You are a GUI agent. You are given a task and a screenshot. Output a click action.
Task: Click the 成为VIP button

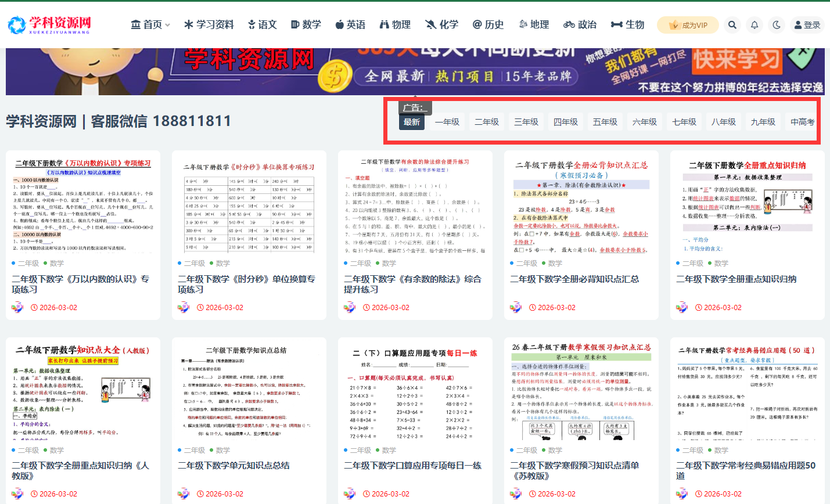click(688, 24)
